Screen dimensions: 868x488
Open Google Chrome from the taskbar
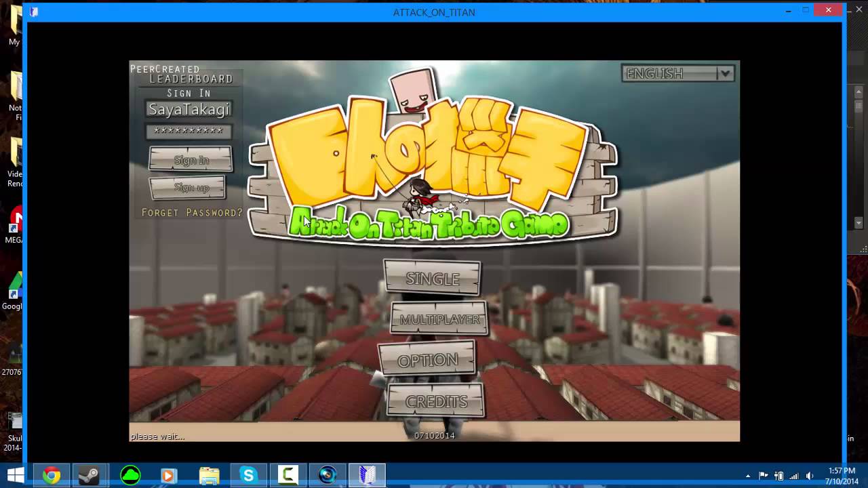(52, 476)
